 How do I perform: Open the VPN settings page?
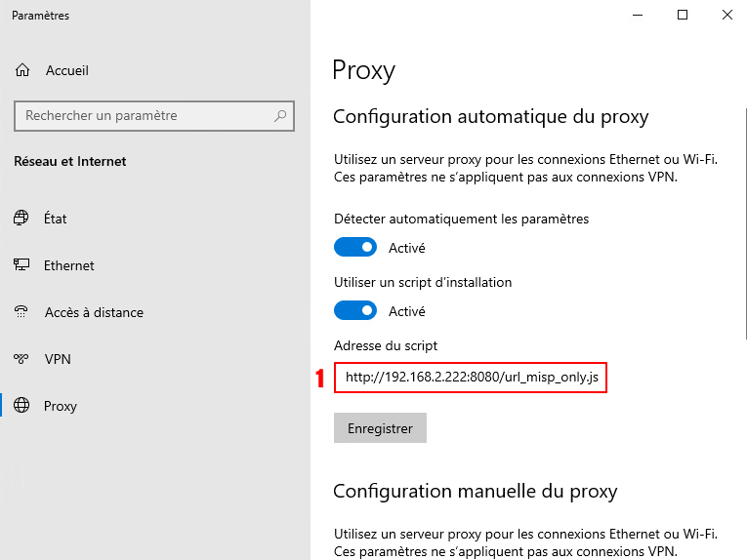(x=59, y=359)
